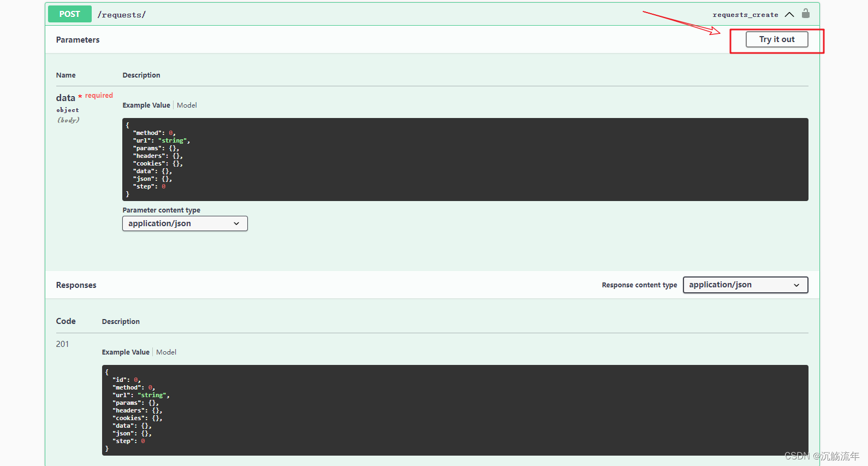The width and height of the screenshot is (868, 466).
Task: Switch to Model tab for 201 response
Action: [166, 352]
